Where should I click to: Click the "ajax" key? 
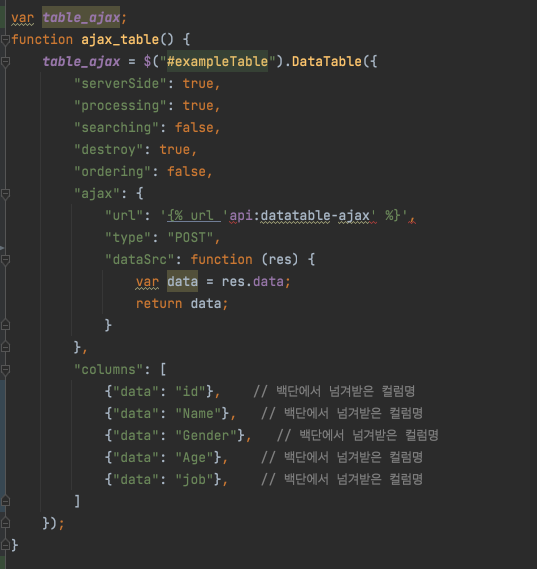pyautogui.click(x=97, y=193)
